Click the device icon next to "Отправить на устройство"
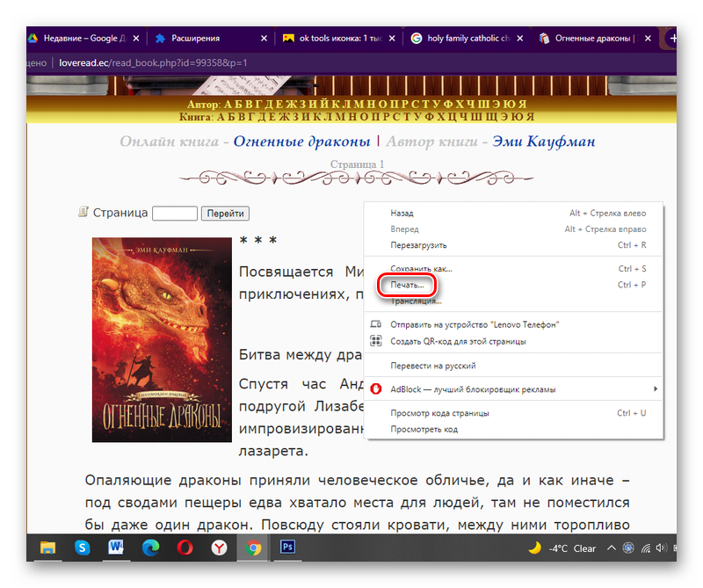 (378, 324)
